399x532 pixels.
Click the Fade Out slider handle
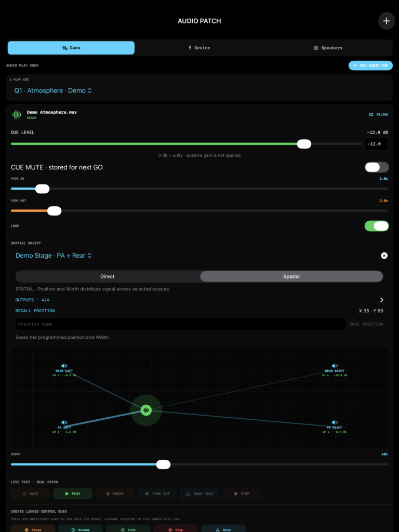coord(54,211)
